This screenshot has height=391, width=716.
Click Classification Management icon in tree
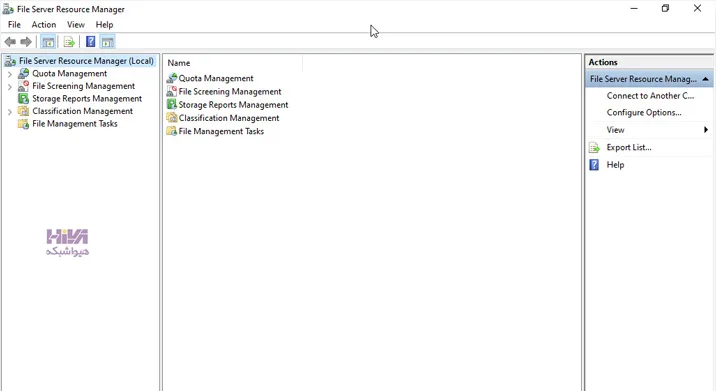coord(23,111)
